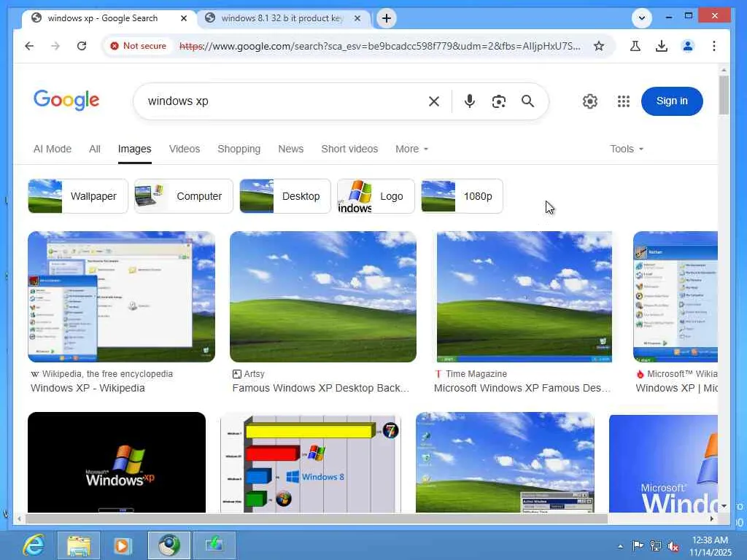Expand the More search filters menu
Screen dimensions: 747x560
coord(411,149)
